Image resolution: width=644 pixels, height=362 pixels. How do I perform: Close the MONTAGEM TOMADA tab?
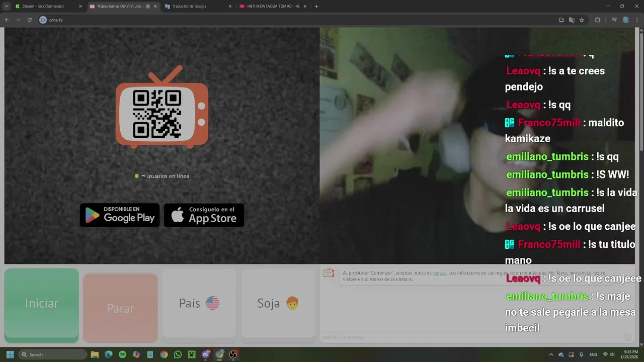[x=305, y=6]
